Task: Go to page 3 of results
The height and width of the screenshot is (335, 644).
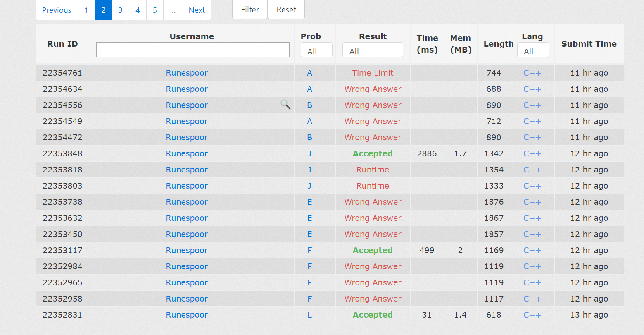Action: coord(121,10)
